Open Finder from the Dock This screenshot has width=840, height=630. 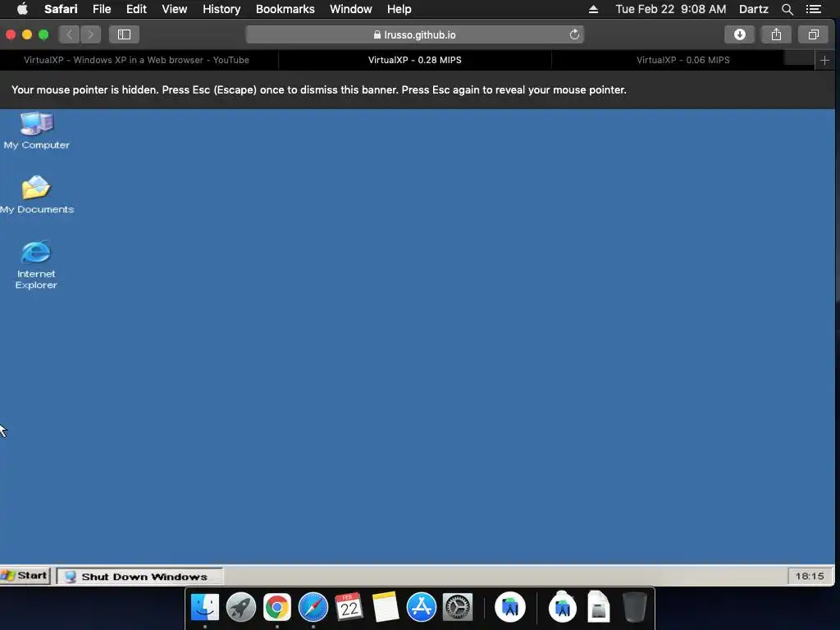point(205,607)
